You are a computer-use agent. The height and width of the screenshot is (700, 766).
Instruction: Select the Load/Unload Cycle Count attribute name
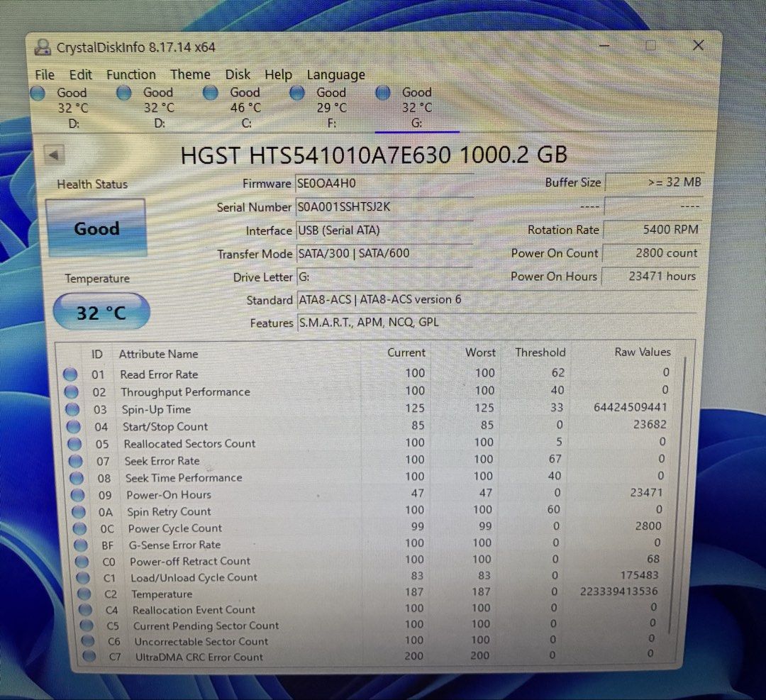(x=194, y=577)
